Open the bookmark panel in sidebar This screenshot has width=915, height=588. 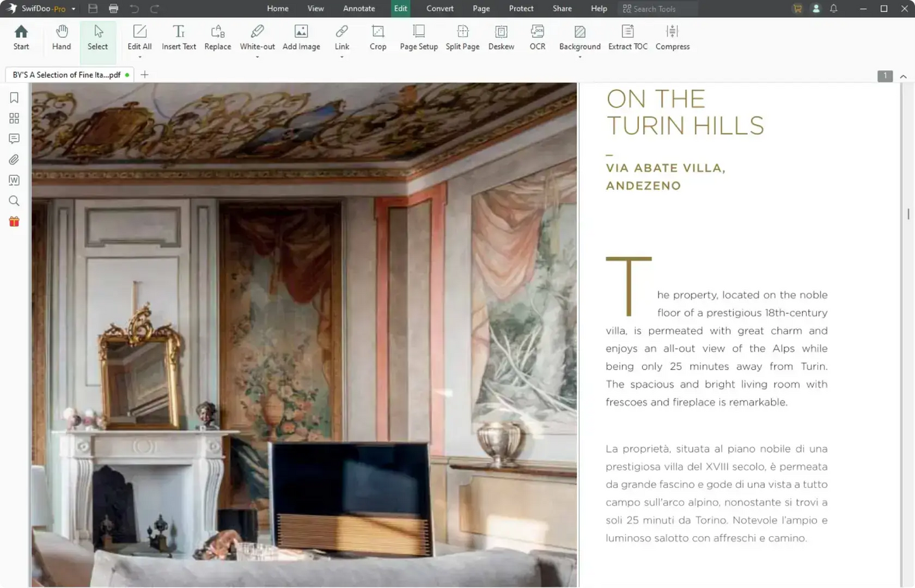pyautogui.click(x=14, y=97)
